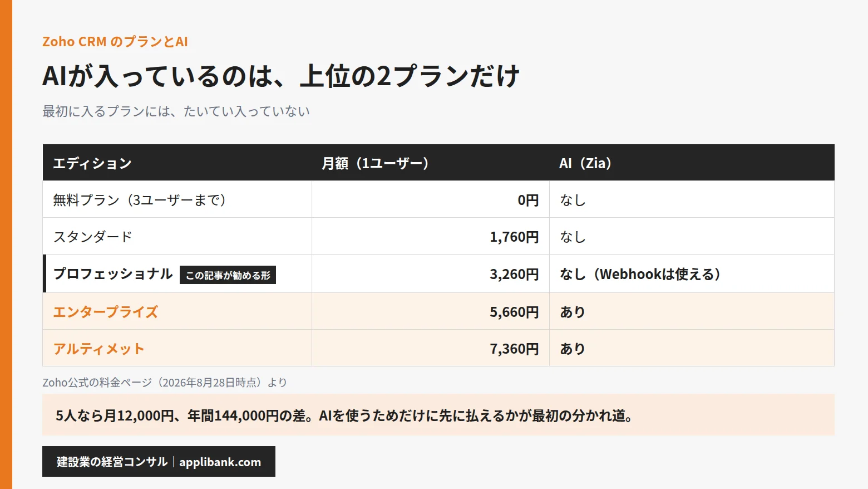
Task: Click the 'エディション' column header
Action: pos(177,163)
